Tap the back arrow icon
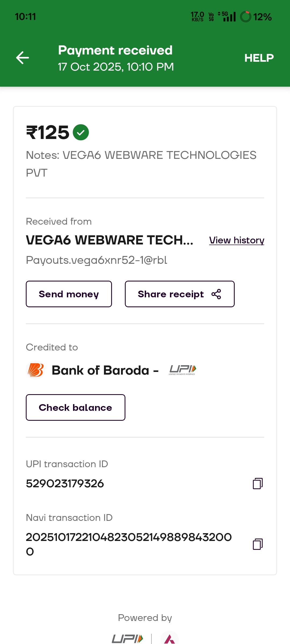The image size is (290, 644). point(23,58)
